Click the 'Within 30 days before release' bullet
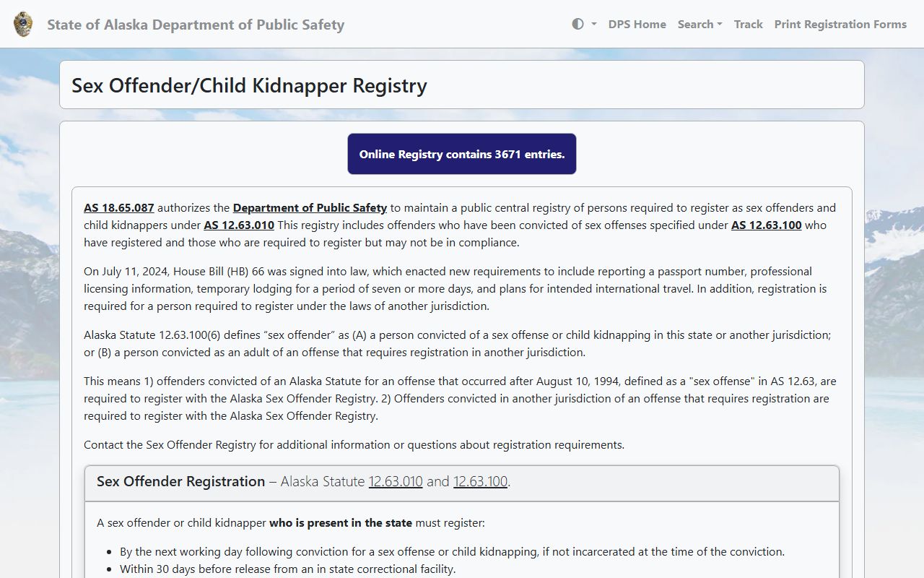Viewport: 924px width, 578px height. pos(287,569)
